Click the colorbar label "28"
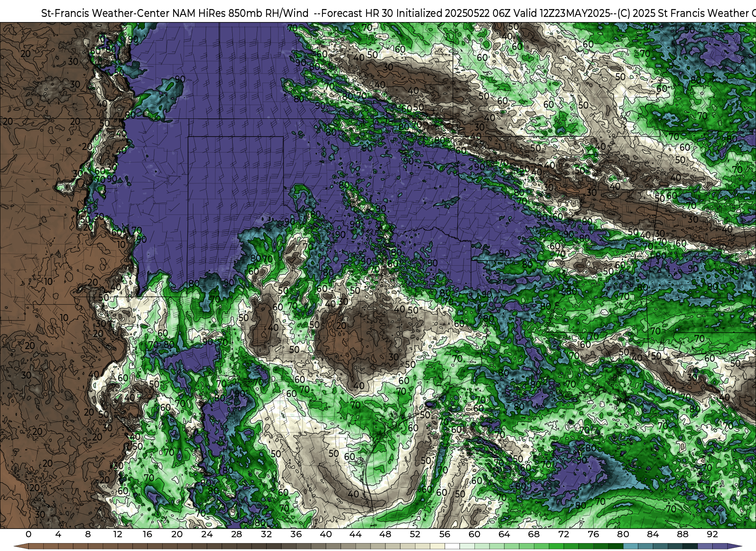This screenshot has height=551, width=756. click(x=237, y=534)
